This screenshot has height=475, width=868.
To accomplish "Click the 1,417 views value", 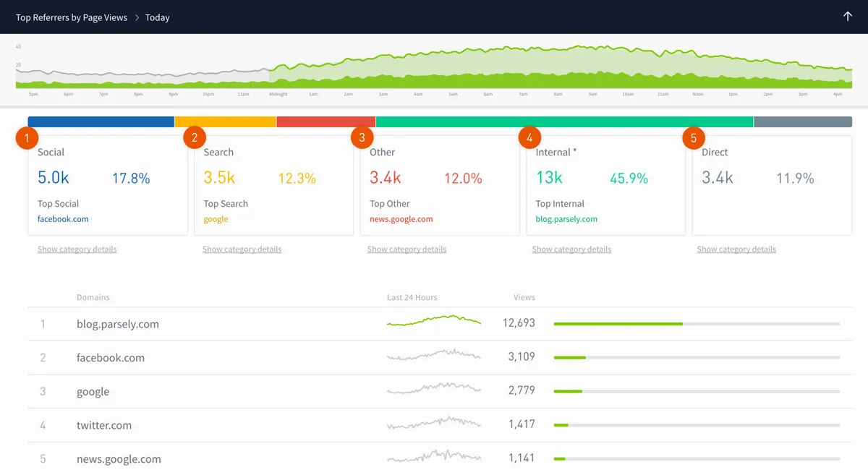I will pos(522,424).
